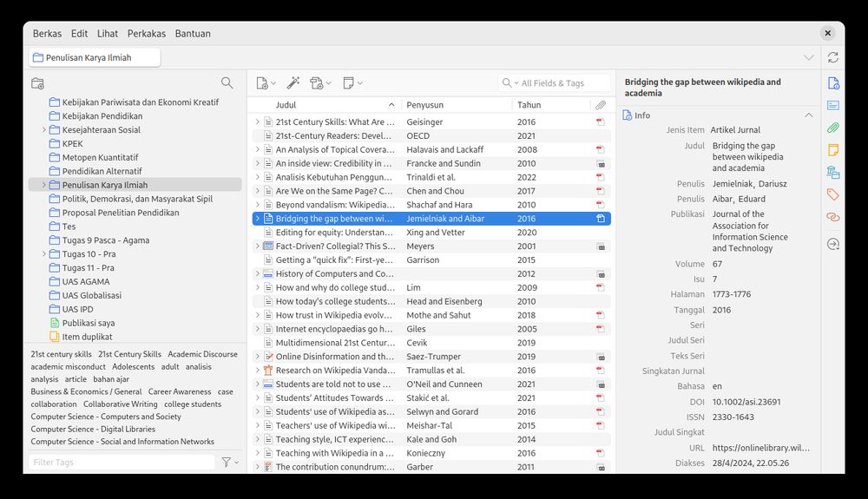Select the Teaching with Wikipedia item row
The height and width of the screenshot is (499, 868).
431,453
